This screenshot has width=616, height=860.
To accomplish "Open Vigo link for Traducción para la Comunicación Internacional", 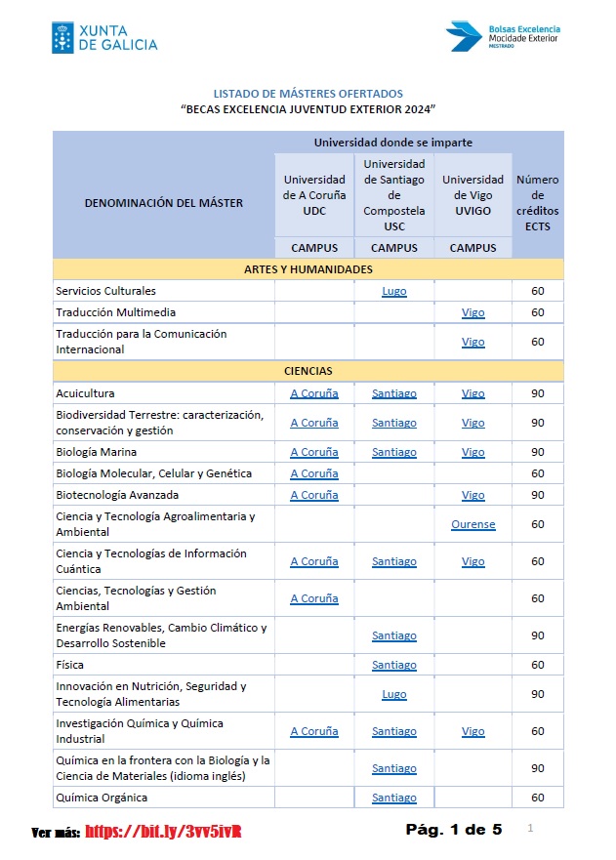I will click(472, 342).
